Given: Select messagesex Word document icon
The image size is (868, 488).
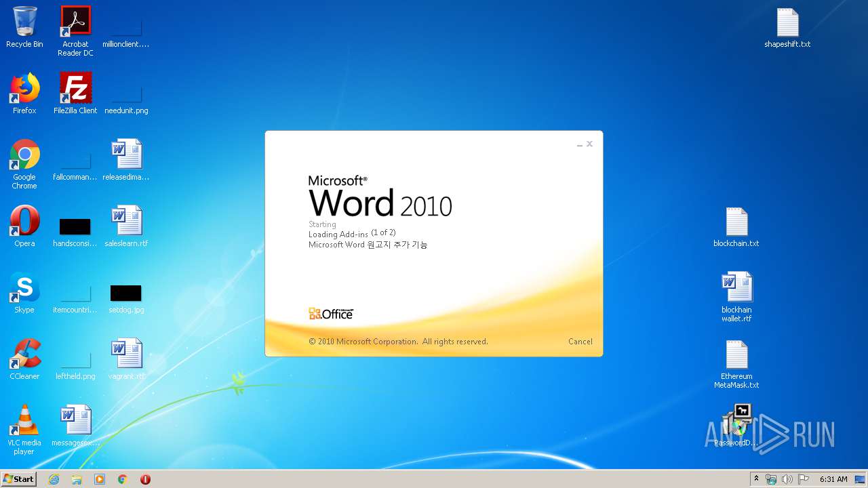Looking at the screenshot, I should 75,426.
